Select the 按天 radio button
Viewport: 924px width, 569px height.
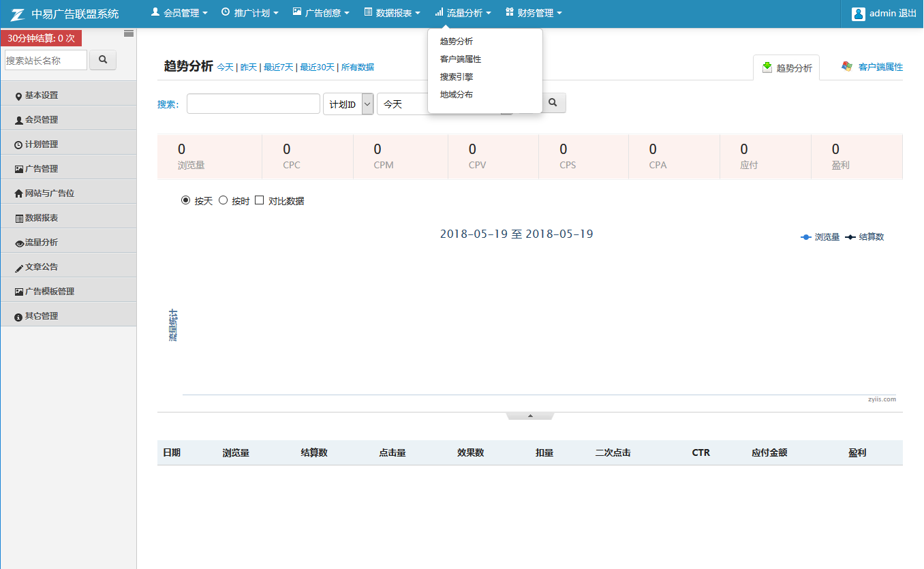185,200
